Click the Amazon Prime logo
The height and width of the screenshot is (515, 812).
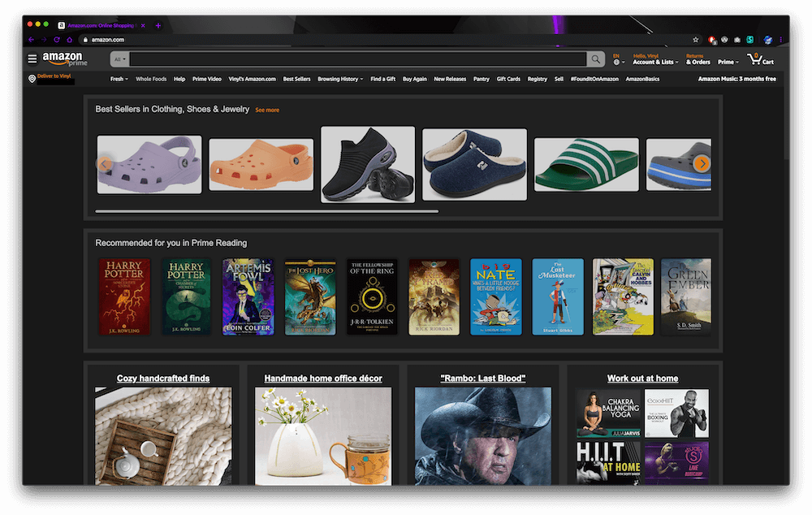coord(65,58)
